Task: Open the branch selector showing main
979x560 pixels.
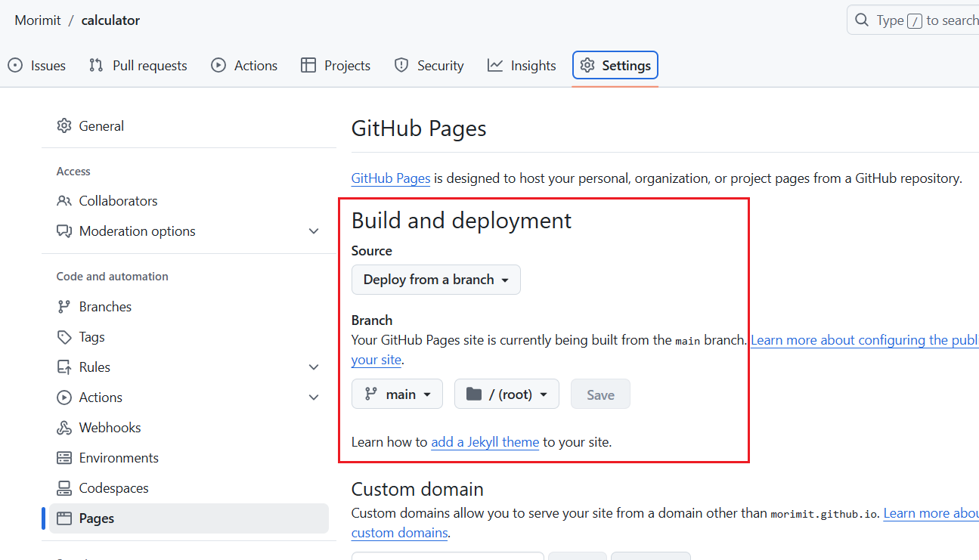Action: 397,394
